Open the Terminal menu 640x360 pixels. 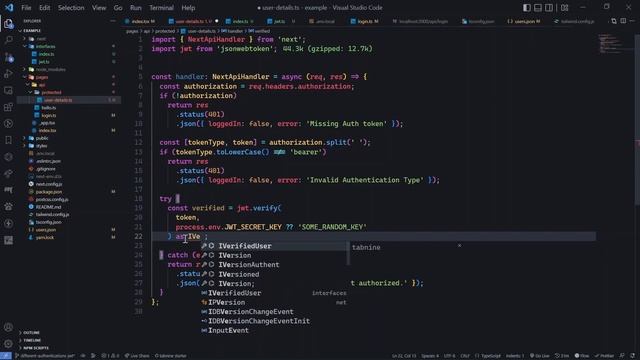click(161, 7)
